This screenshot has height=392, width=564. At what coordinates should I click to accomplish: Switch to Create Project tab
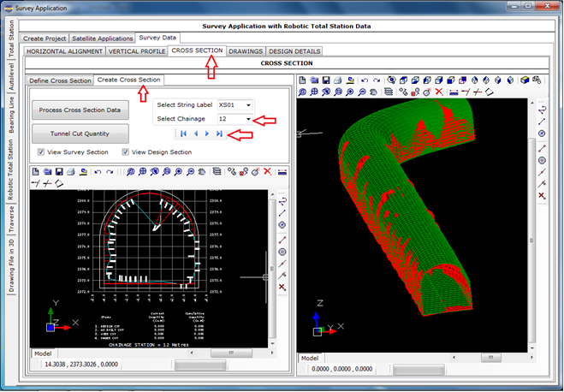click(x=45, y=39)
